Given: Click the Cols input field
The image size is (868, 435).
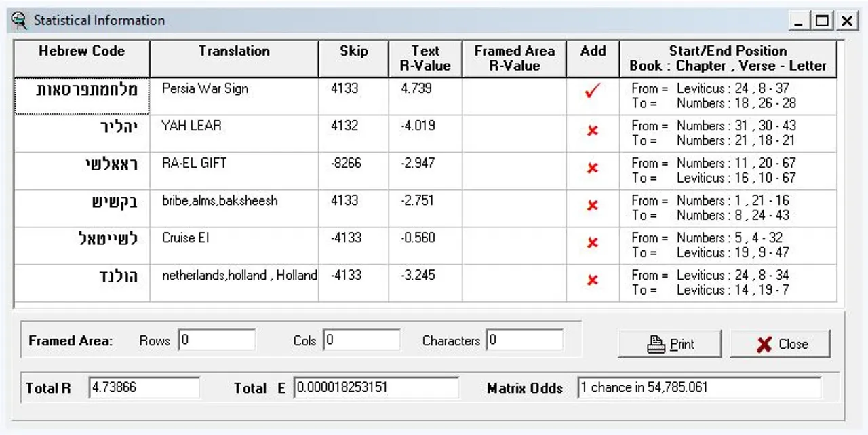Looking at the screenshot, I should (x=361, y=341).
